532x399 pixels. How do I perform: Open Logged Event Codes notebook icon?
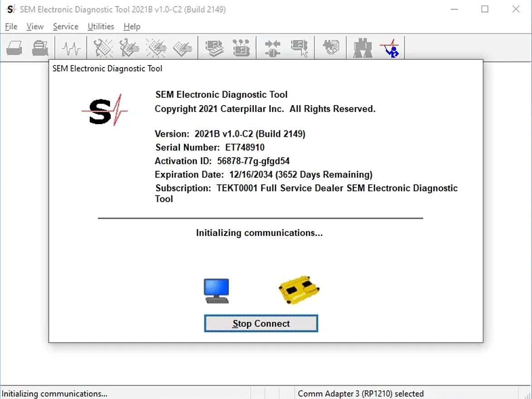[x=183, y=48]
